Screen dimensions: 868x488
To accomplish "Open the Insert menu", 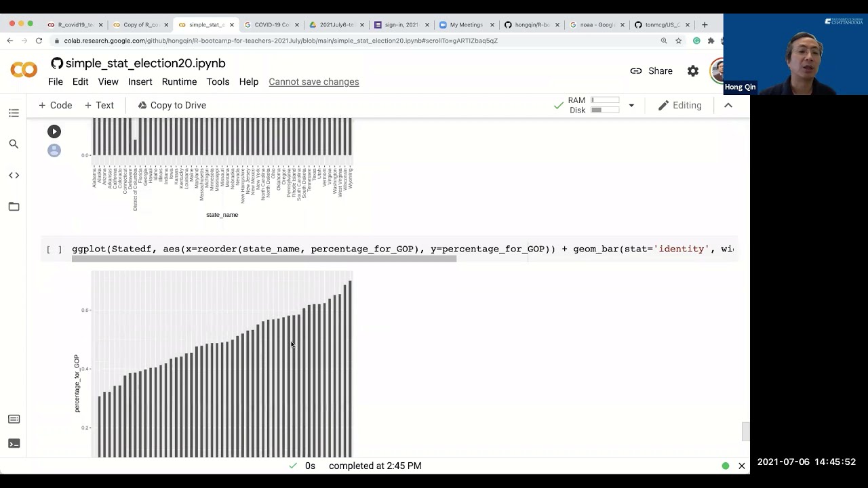I will (x=140, y=82).
